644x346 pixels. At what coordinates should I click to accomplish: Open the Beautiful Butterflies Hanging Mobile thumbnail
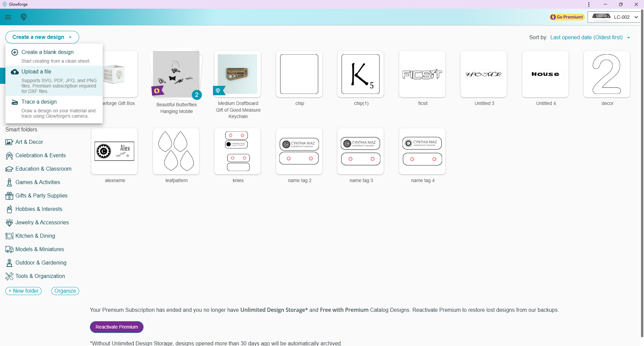click(x=176, y=74)
